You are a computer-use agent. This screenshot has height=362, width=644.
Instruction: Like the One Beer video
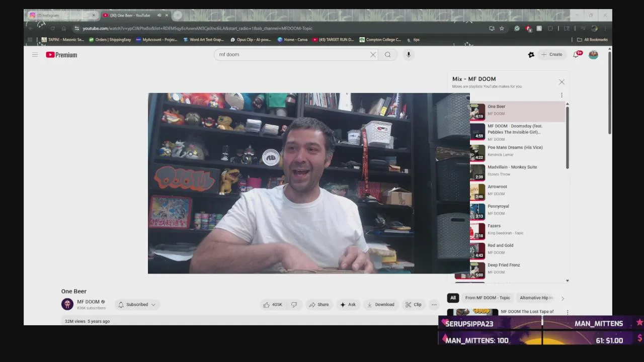273,304
